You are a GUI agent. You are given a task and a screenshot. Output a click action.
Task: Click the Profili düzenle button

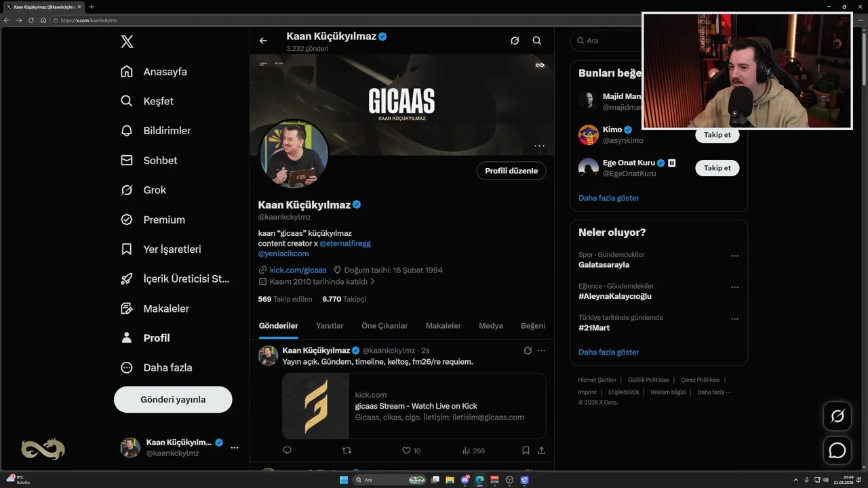pos(511,171)
